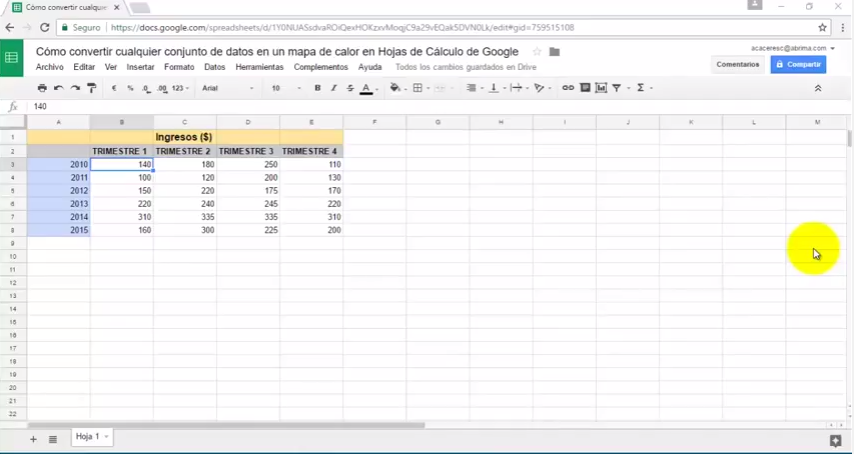
Task: Open the Herramientas menu
Action: pyautogui.click(x=259, y=67)
